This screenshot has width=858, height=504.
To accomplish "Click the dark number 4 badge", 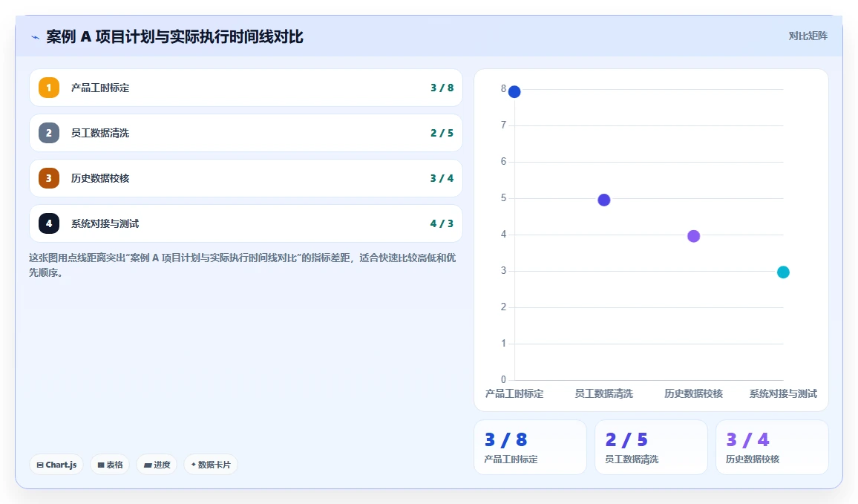I will click(49, 223).
